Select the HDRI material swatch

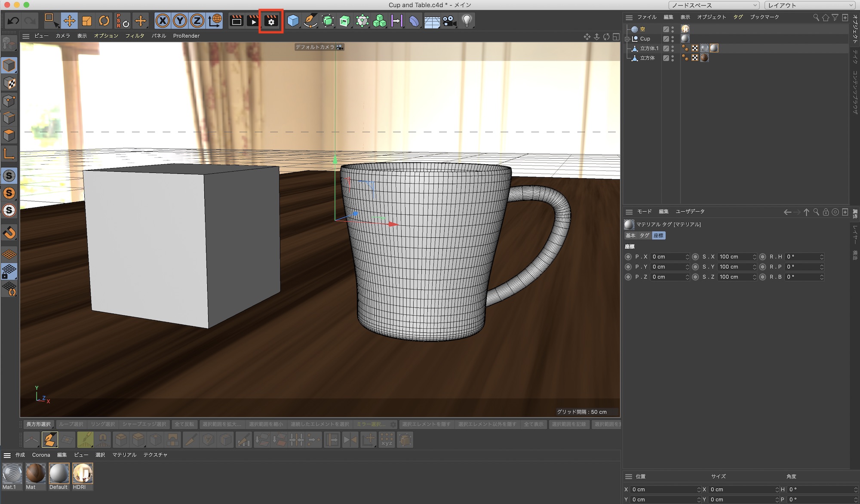tap(83, 473)
